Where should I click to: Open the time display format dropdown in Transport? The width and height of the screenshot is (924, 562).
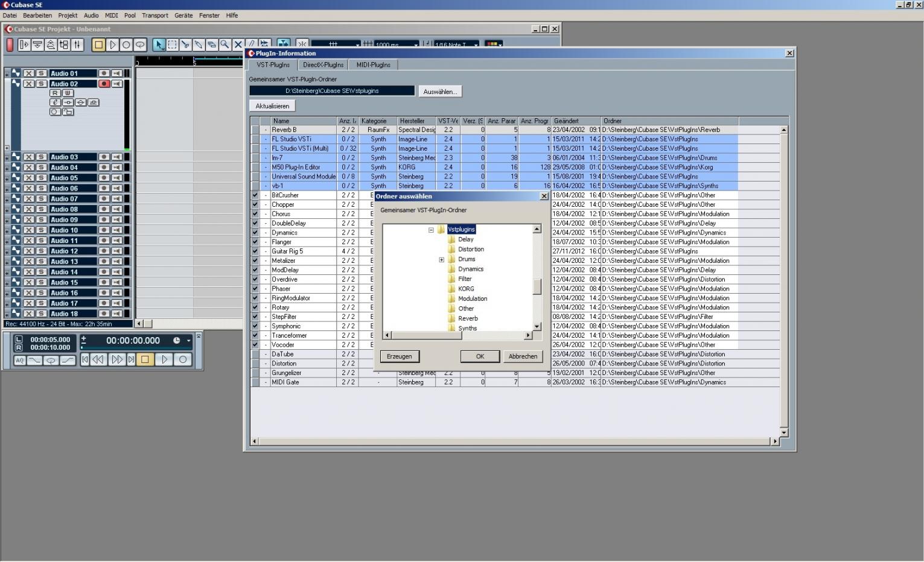(188, 341)
